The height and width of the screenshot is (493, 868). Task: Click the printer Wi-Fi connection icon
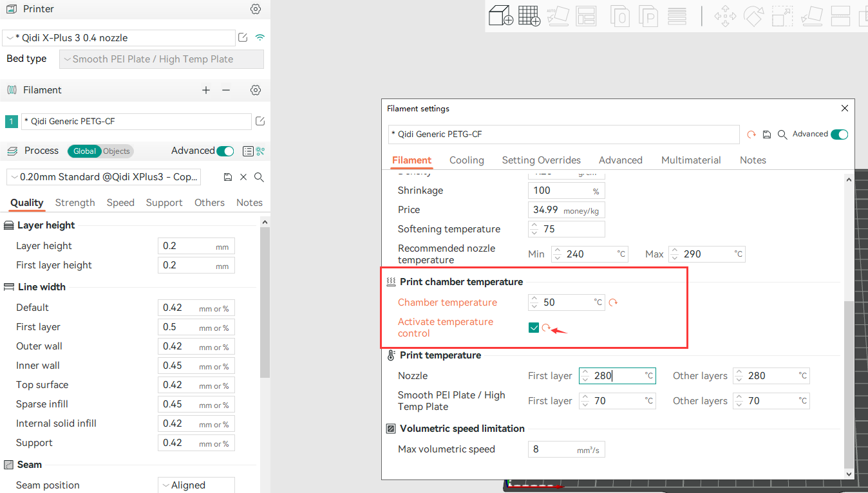coord(260,38)
